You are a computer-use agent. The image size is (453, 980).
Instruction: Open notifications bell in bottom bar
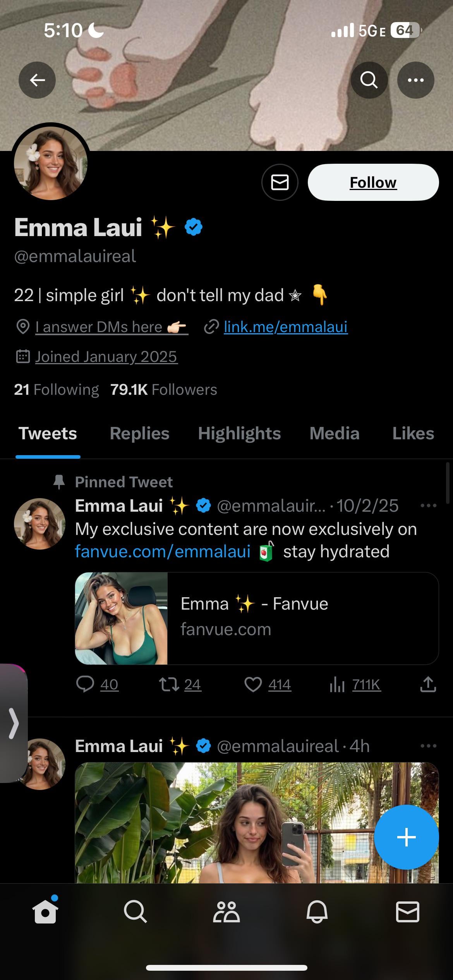pyautogui.click(x=317, y=911)
